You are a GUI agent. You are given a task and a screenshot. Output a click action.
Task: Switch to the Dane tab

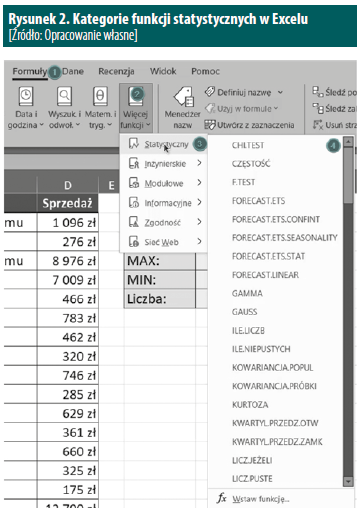73,71
